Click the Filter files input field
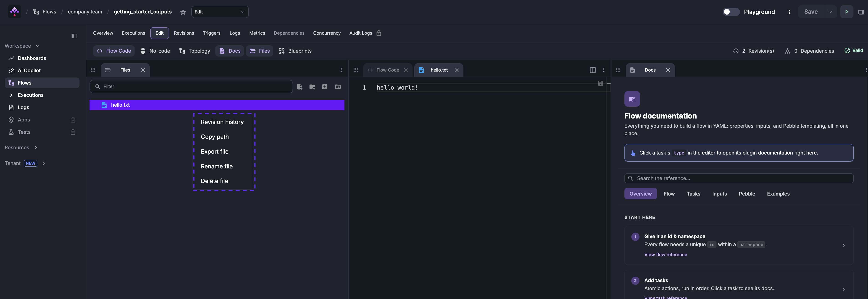Image resolution: width=868 pixels, height=299 pixels. pyautogui.click(x=191, y=87)
